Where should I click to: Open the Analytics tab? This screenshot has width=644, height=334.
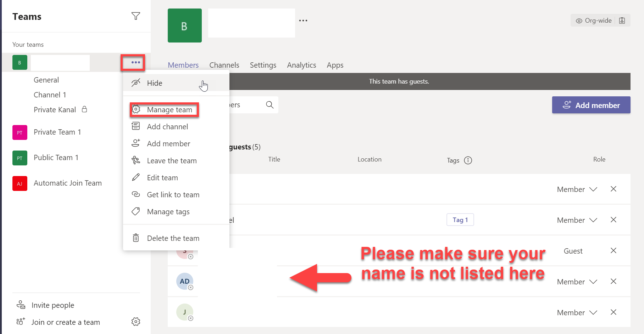tap(301, 65)
